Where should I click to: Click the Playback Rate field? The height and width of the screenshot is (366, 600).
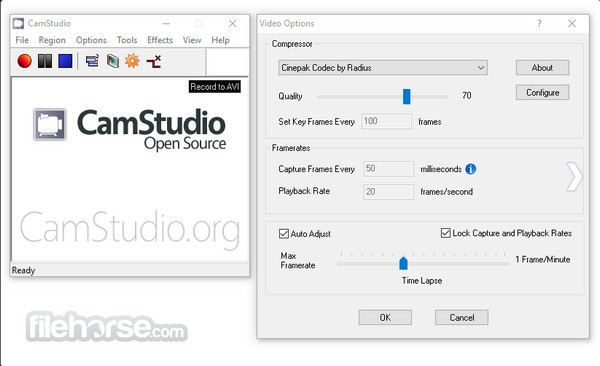(388, 192)
